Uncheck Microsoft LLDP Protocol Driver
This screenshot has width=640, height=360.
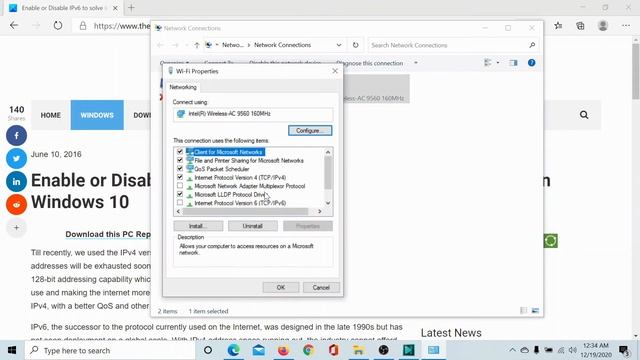pyautogui.click(x=180, y=194)
